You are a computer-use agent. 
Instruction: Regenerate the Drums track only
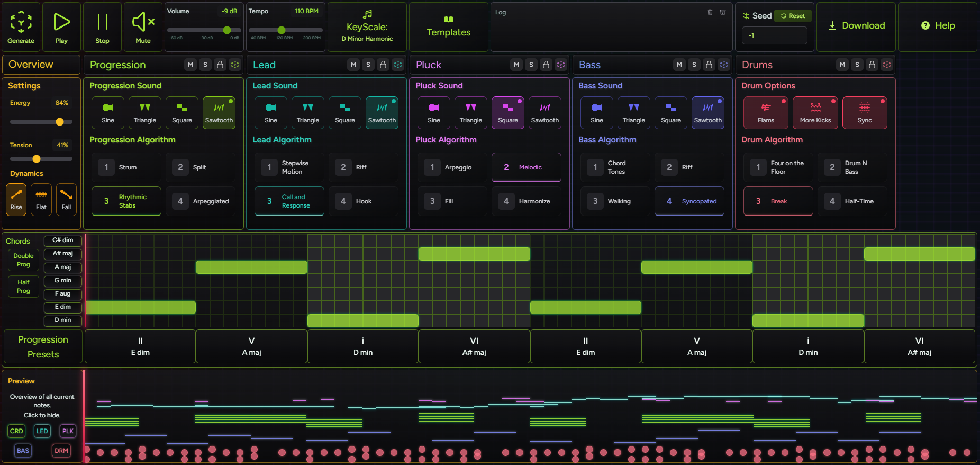[887, 65]
